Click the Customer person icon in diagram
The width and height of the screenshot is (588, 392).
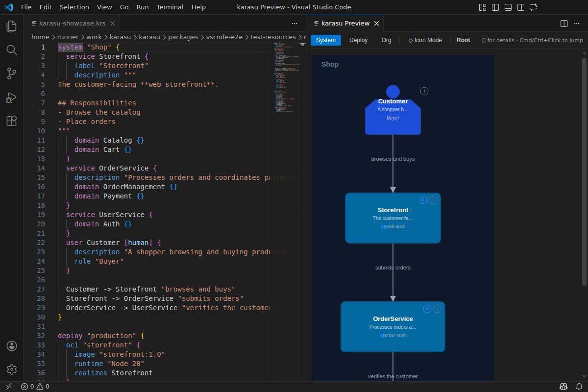click(393, 92)
